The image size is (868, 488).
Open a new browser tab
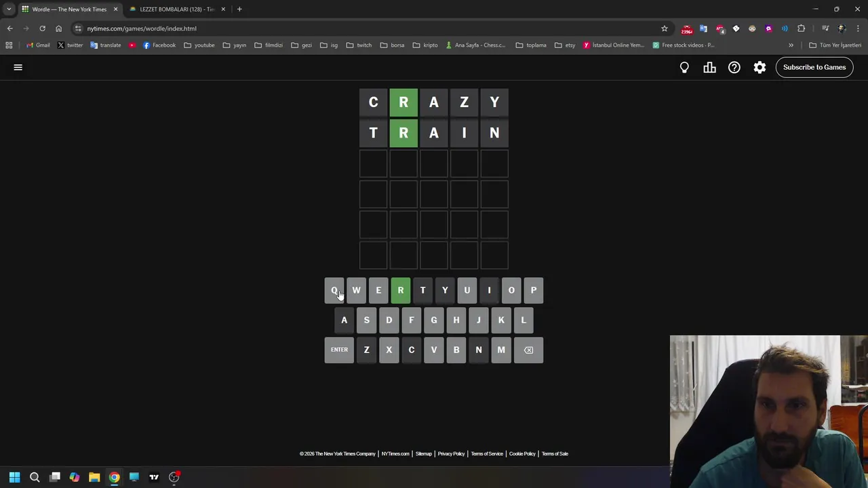[x=239, y=9]
